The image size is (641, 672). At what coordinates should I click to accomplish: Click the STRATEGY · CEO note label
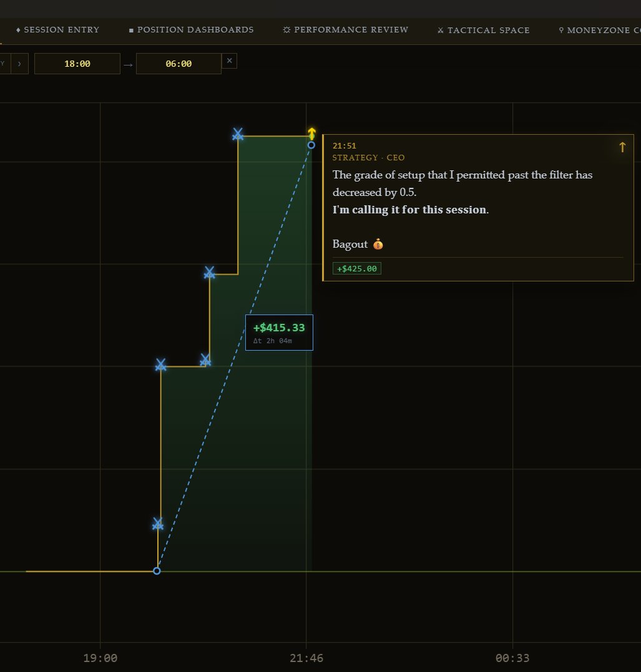[369, 158]
